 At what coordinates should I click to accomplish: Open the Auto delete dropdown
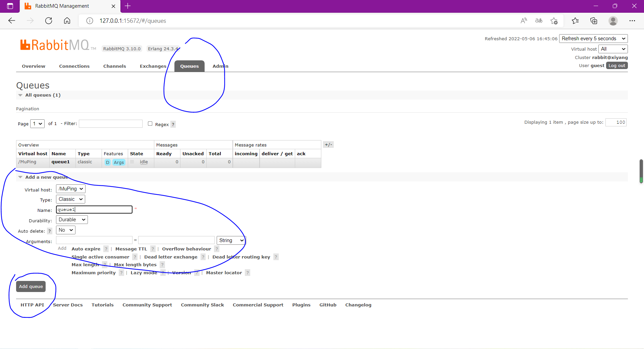click(x=66, y=230)
